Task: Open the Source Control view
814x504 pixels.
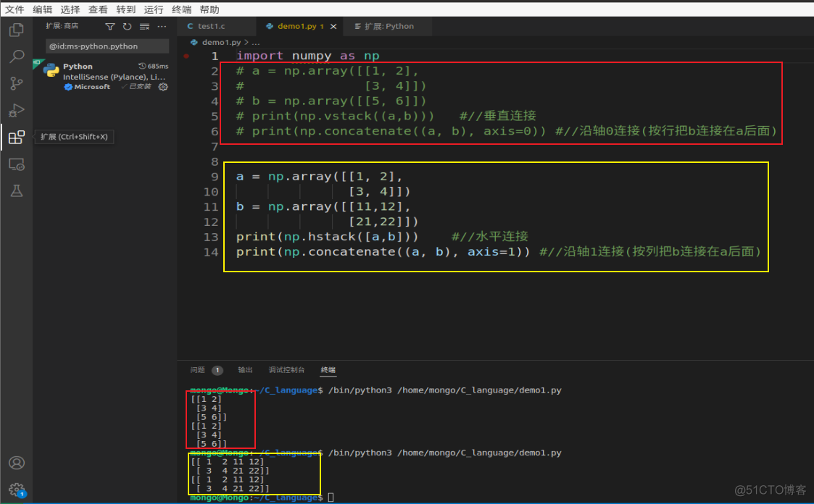Action: tap(17, 83)
